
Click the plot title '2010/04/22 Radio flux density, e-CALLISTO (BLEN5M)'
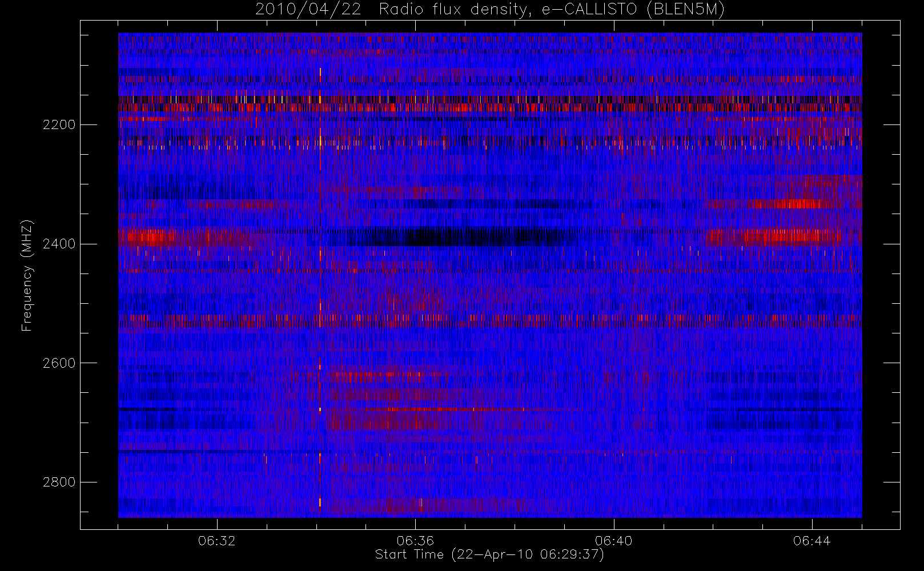click(x=490, y=10)
